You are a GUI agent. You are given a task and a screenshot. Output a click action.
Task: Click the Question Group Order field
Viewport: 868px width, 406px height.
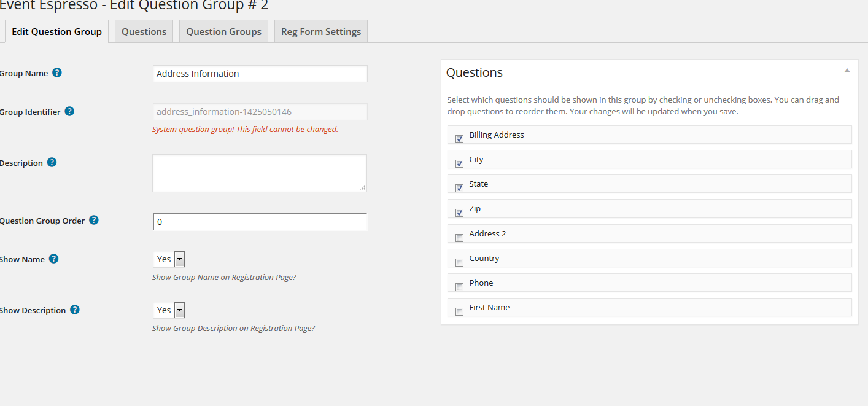coord(260,222)
